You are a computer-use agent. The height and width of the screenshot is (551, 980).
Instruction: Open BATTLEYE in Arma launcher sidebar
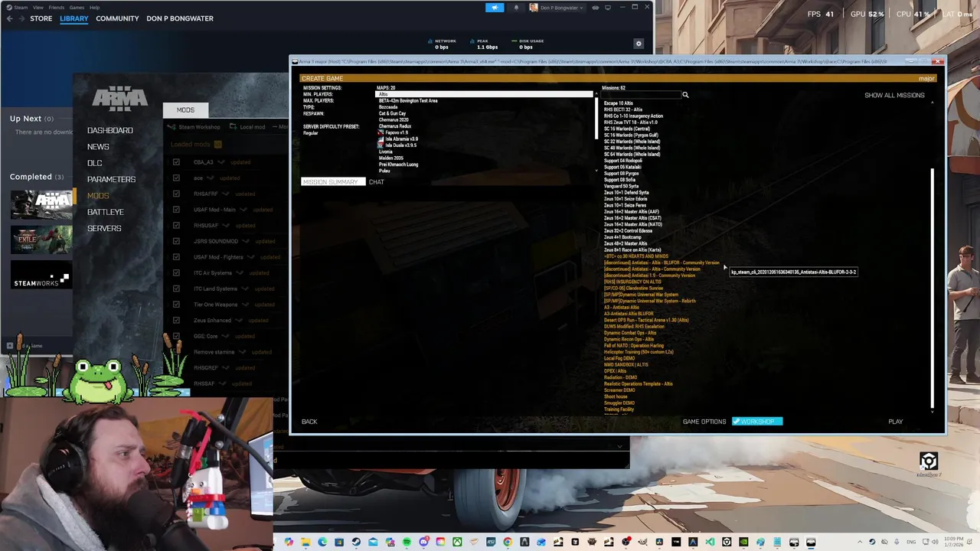point(106,212)
